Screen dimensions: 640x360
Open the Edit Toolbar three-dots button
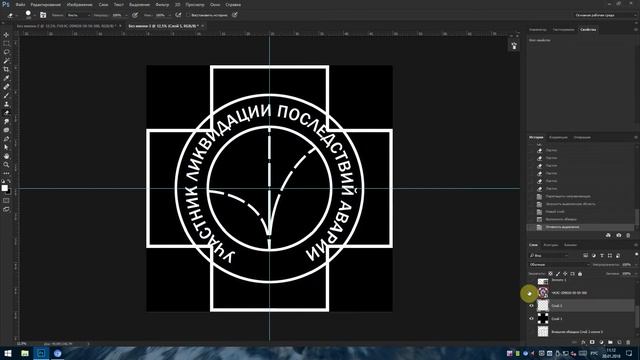[x=6, y=173]
